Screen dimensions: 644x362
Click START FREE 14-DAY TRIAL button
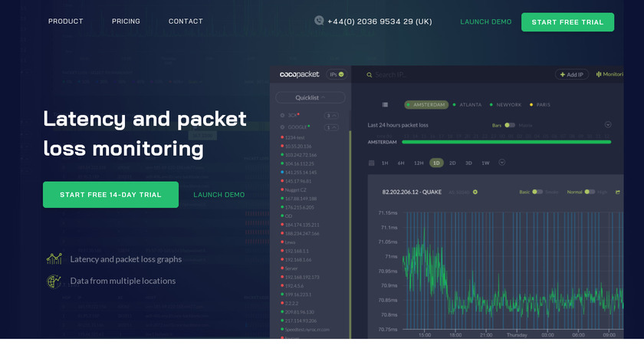[x=110, y=195]
